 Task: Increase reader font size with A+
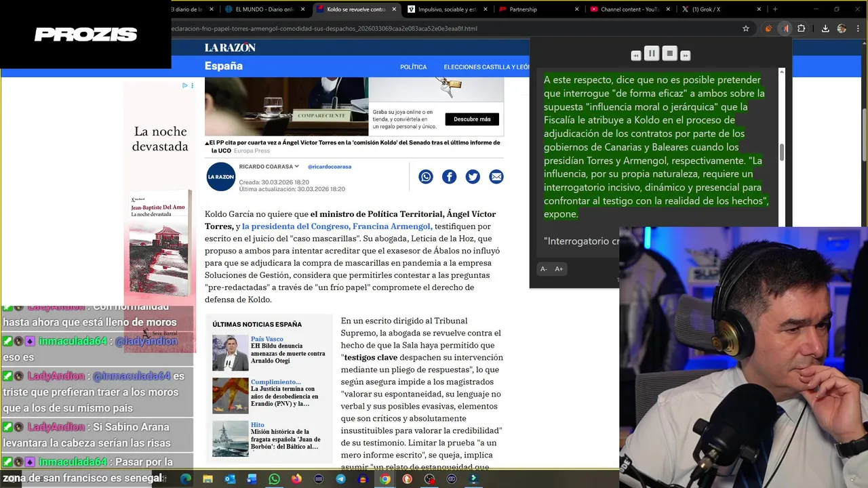click(x=559, y=269)
